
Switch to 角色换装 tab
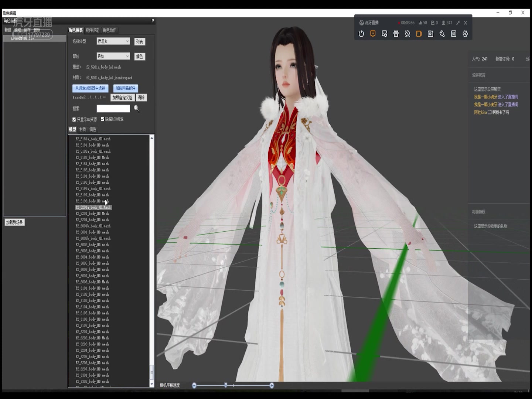[75, 30]
